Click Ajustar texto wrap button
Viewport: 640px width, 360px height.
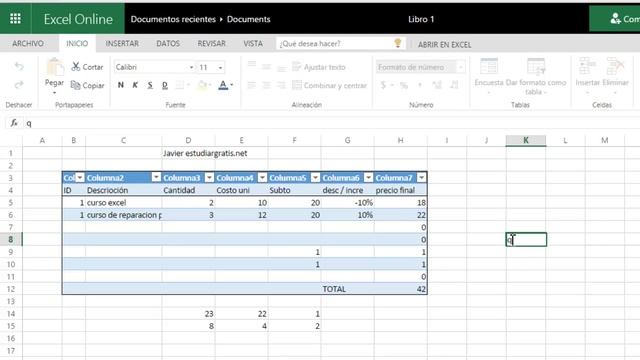pos(319,67)
